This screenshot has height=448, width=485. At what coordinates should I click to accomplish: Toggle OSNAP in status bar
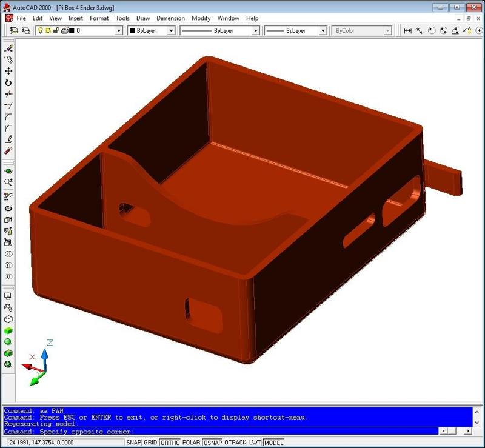(x=213, y=443)
